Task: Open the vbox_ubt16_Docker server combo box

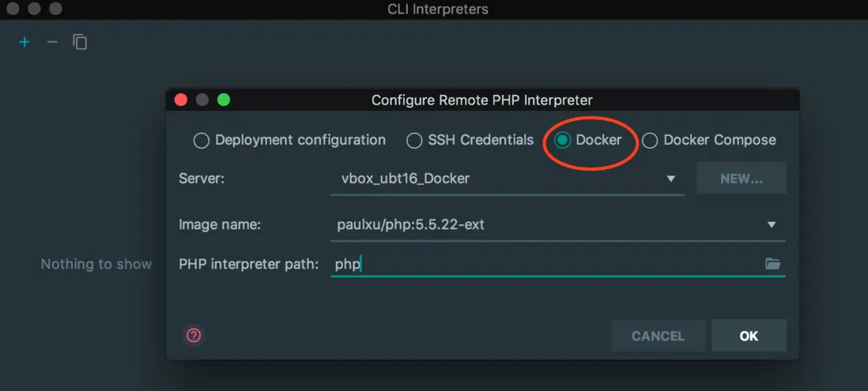Action: tap(498, 179)
